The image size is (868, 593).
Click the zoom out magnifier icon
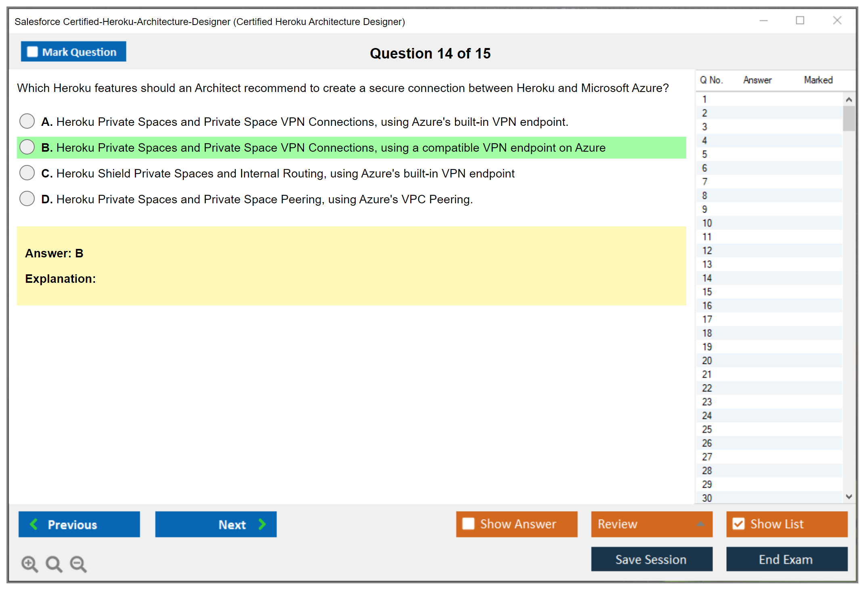(78, 564)
